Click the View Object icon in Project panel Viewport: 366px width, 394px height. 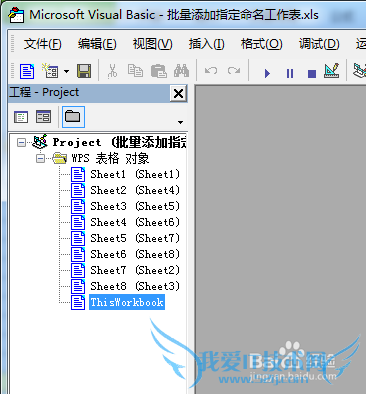[x=44, y=117]
